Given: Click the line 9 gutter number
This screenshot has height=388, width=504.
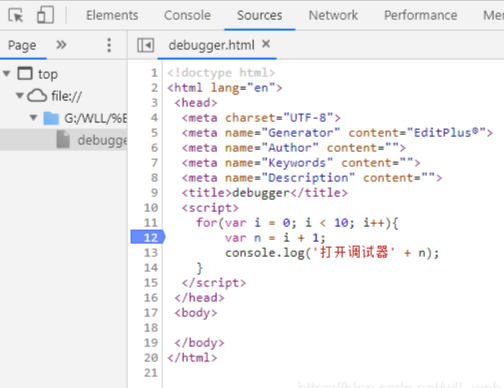Looking at the screenshot, I should point(154,193).
